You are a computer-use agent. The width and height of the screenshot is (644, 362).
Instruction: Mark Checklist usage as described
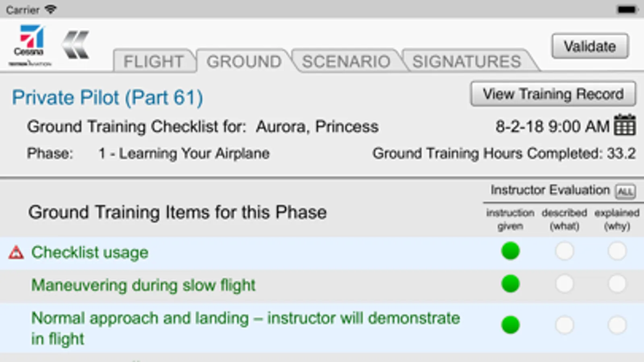[x=564, y=251]
